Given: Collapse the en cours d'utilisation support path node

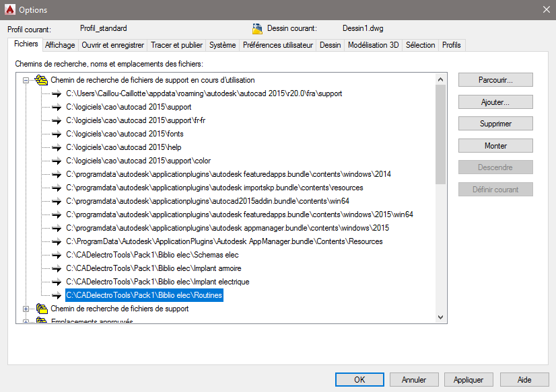Looking at the screenshot, I should click(26, 81).
